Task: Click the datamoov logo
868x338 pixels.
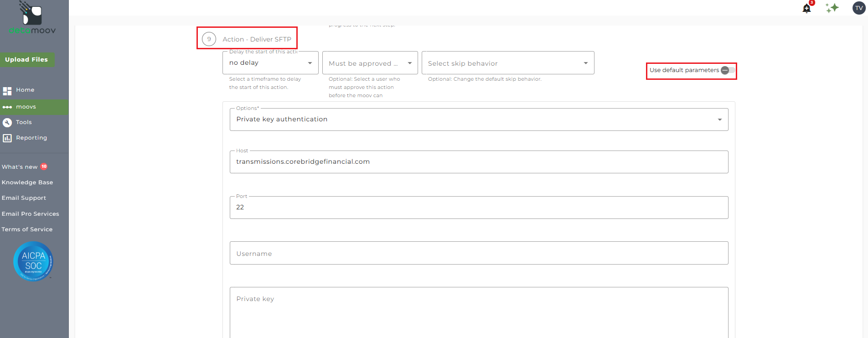Action: click(x=32, y=18)
